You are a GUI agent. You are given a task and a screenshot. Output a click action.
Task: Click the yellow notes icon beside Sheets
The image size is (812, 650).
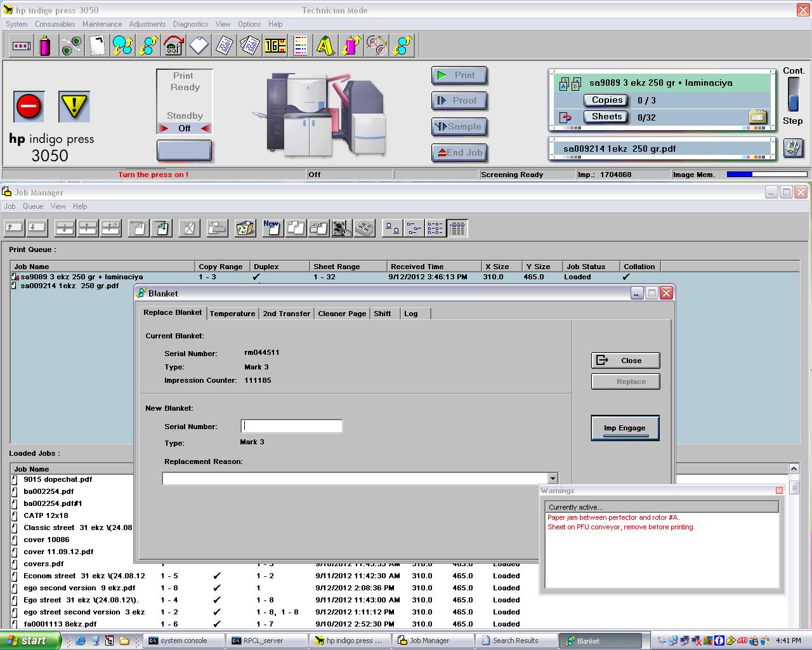pos(758,117)
